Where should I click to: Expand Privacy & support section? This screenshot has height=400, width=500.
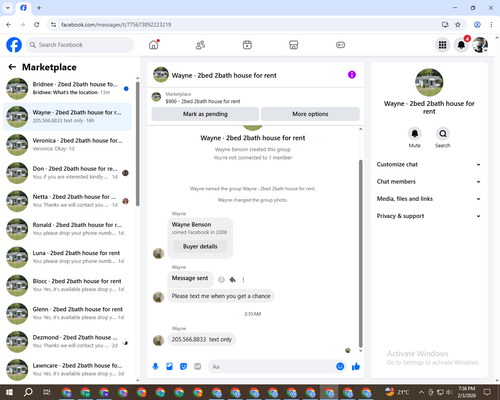pyautogui.click(x=429, y=216)
